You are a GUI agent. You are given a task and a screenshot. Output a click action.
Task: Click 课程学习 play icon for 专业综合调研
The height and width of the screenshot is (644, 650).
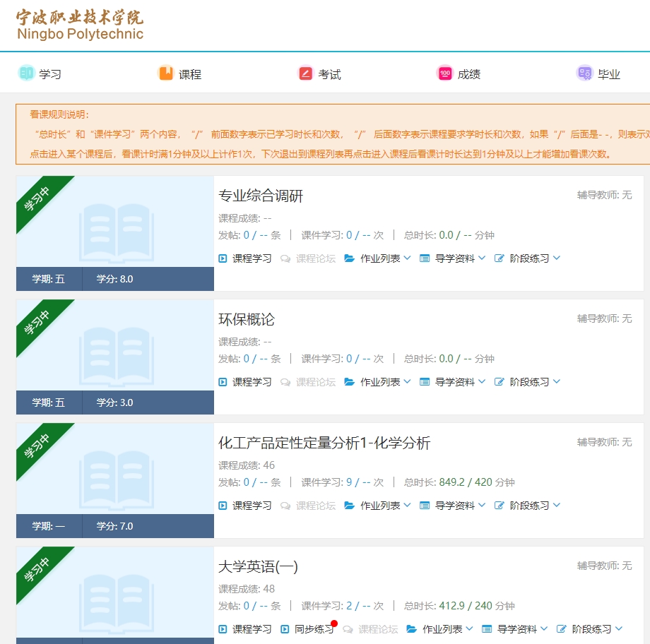click(223, 258)
